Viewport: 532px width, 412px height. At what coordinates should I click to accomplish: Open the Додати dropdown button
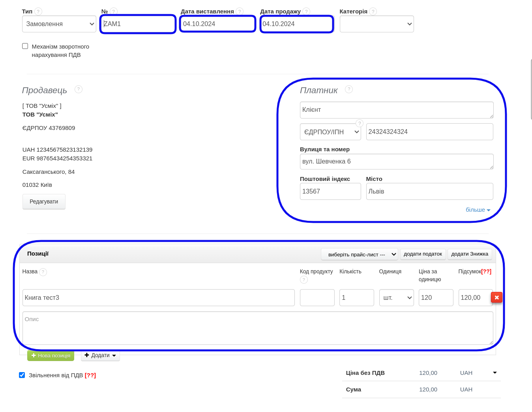tap(100, 356)
